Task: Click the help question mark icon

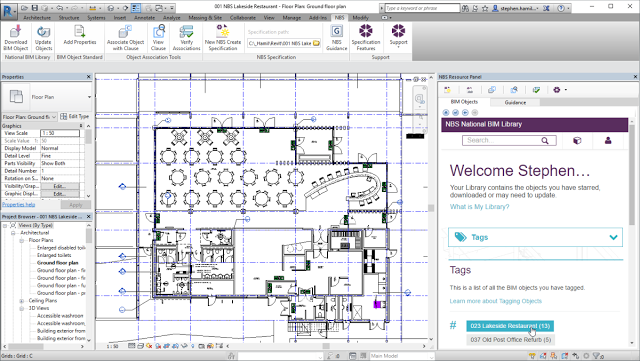Action: pos(561,8)
